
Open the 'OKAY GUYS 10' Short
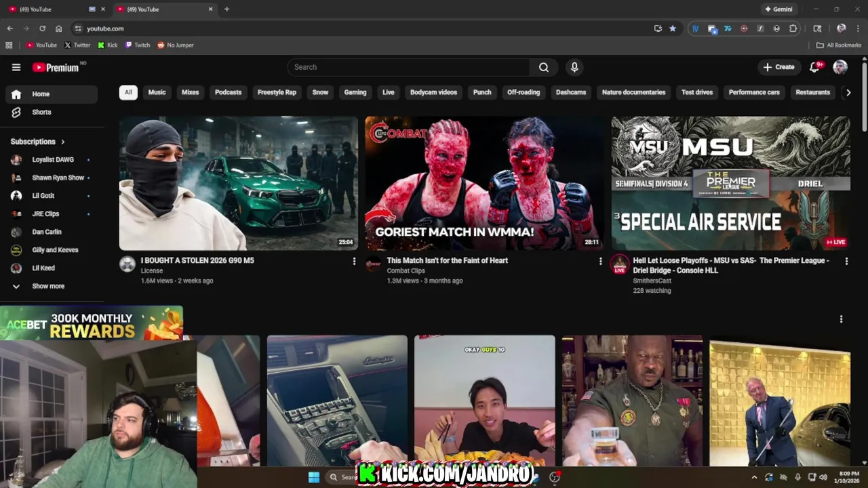pyautogui.click(x=484, y=400)
